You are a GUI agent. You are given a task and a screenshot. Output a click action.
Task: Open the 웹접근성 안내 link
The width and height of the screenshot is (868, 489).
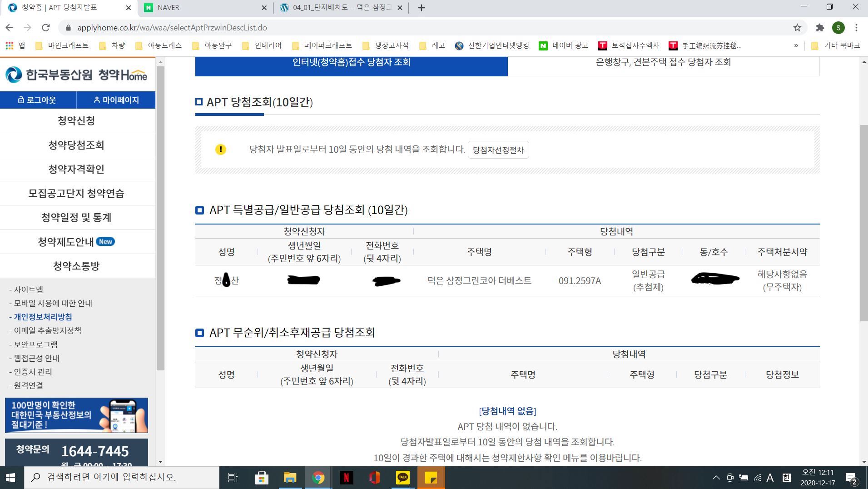[36, 358]
